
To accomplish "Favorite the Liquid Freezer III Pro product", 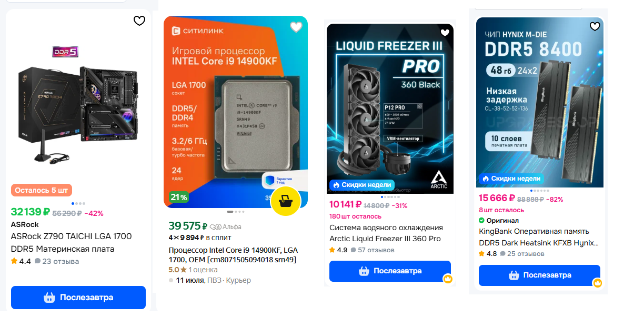I will click(x=445, y=33).
